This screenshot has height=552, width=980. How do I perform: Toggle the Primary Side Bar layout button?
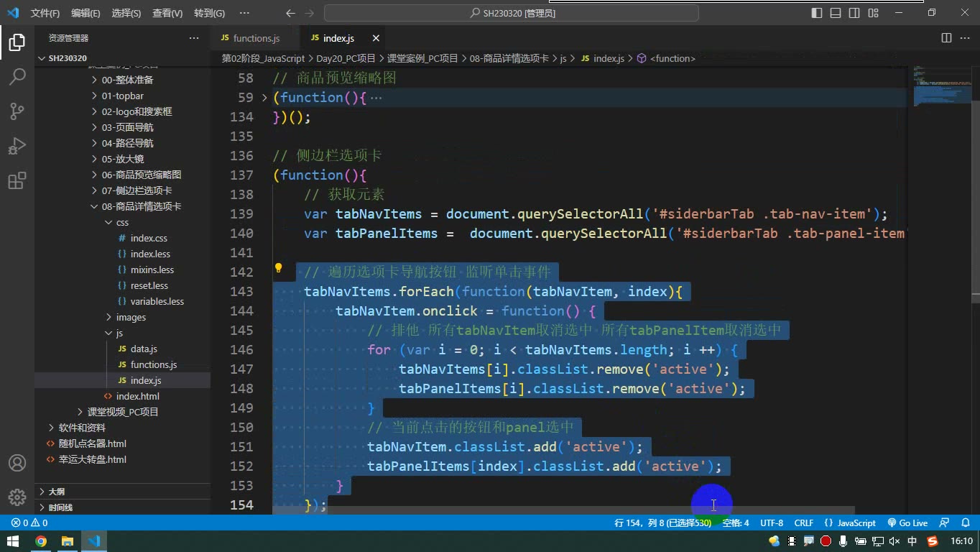(817, 13)
